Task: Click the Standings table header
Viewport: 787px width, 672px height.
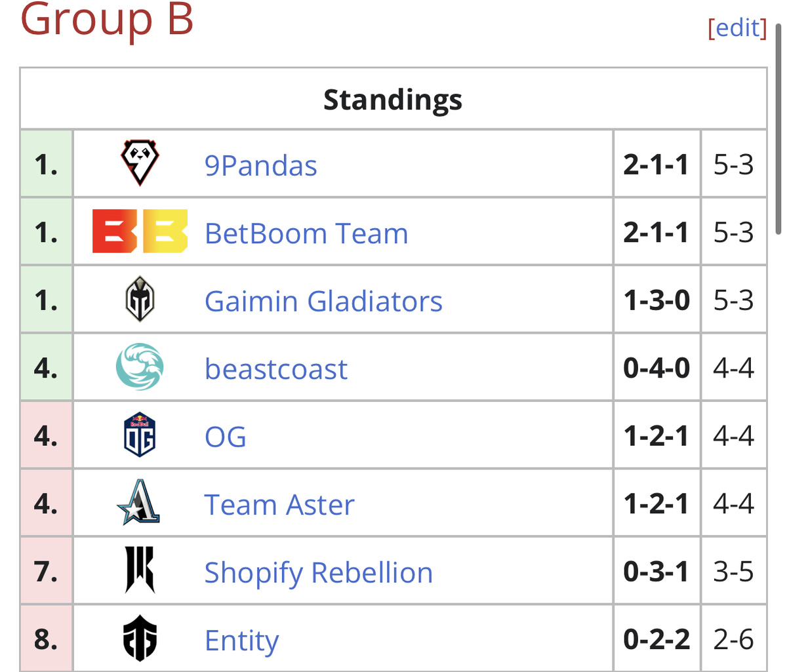Action: pyautogui.click(x=393, y=99)
